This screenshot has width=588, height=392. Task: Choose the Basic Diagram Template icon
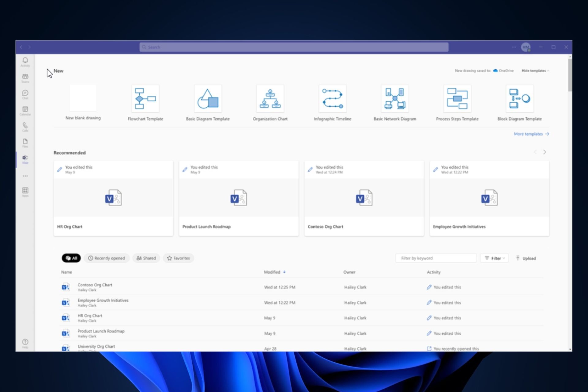pos(208,99)
